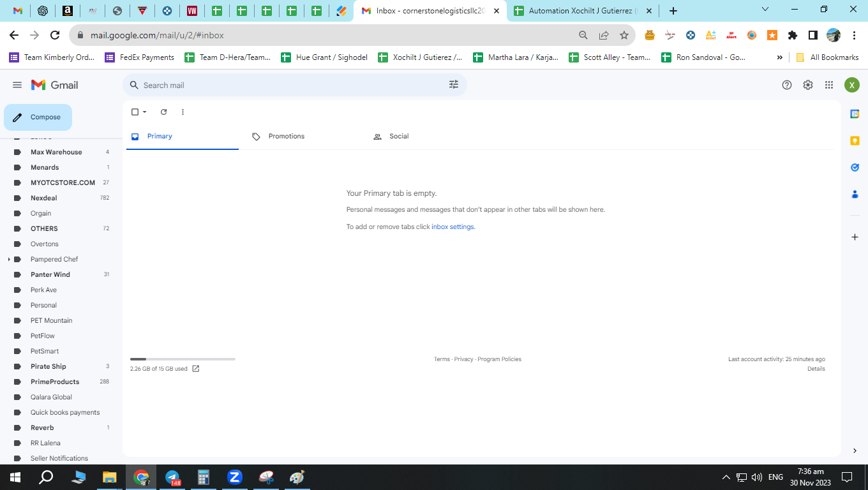Open the select messages dropdown arrow
This screenshot has height=490, width=868.
click(x=145, y=112)
